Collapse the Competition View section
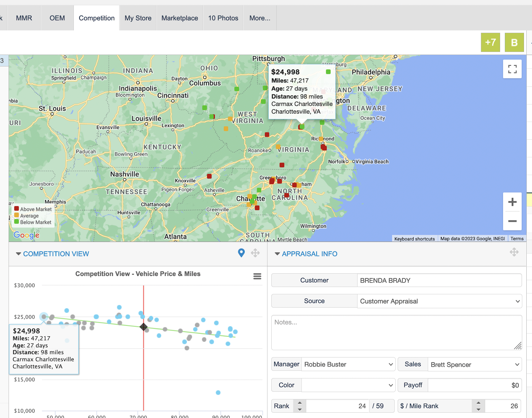The height and width of the screenshot is (418, 532). [x=19, y=254]
